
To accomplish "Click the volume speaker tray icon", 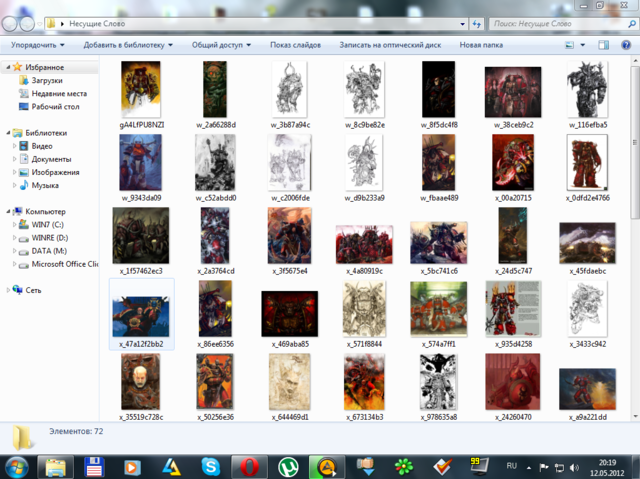I will (x=574, y=468).
